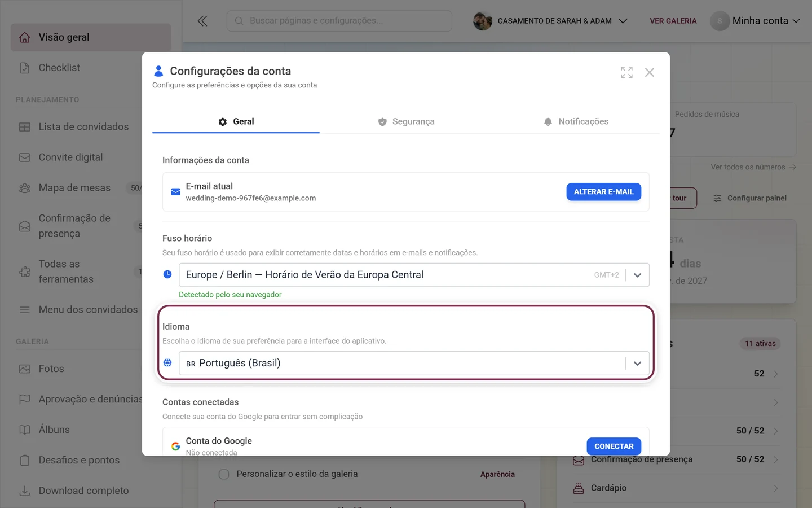Click the wedding-demo email address text
This screenshot has width=812, height=508.
tap(251, 198)
